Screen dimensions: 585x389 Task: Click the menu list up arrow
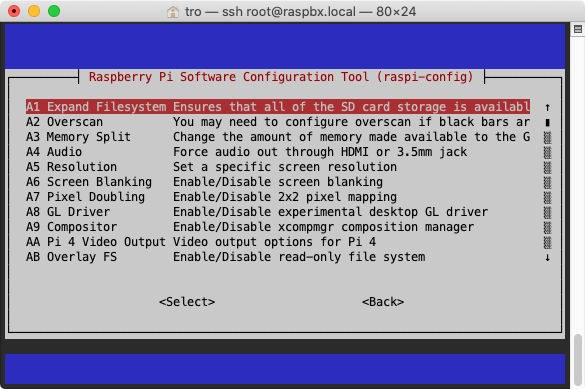coord(547,107)
